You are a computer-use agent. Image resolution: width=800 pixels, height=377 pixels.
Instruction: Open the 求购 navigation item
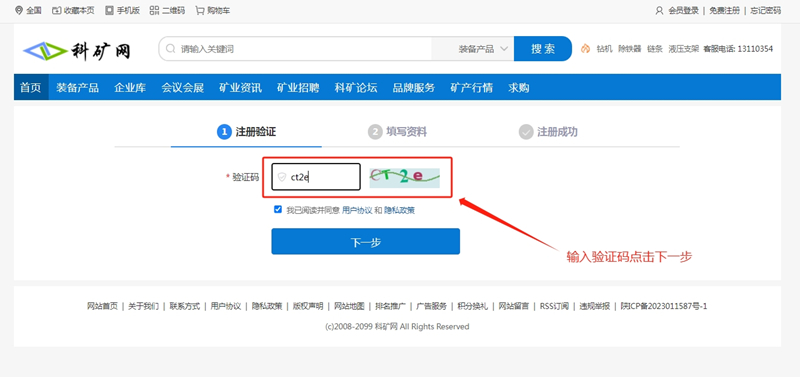(518, 87)
